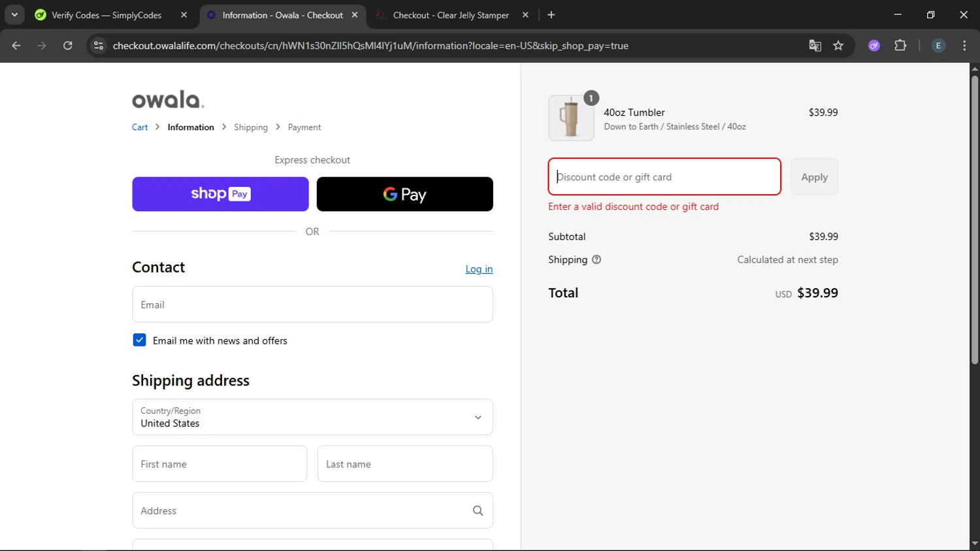980x551 pixels.
Task: Click the page vertical scrollbar
Action: point(975,220)
